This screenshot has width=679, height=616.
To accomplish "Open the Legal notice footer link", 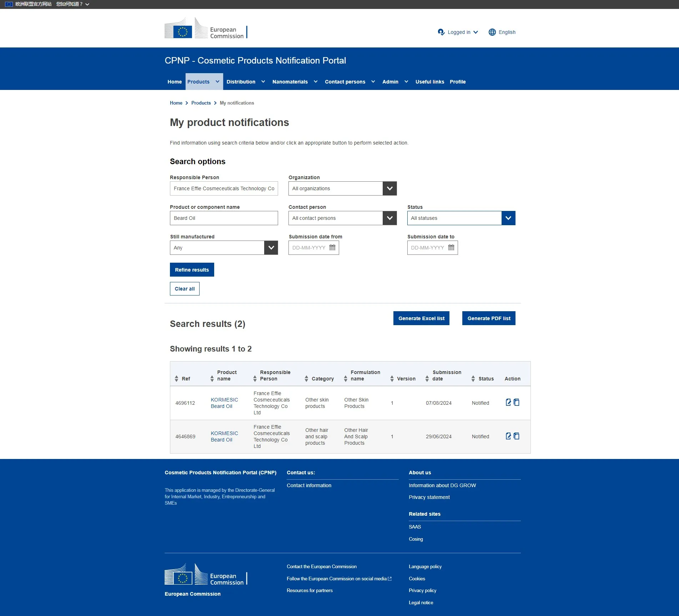I will pyautogui.click(x=421, y=602).
